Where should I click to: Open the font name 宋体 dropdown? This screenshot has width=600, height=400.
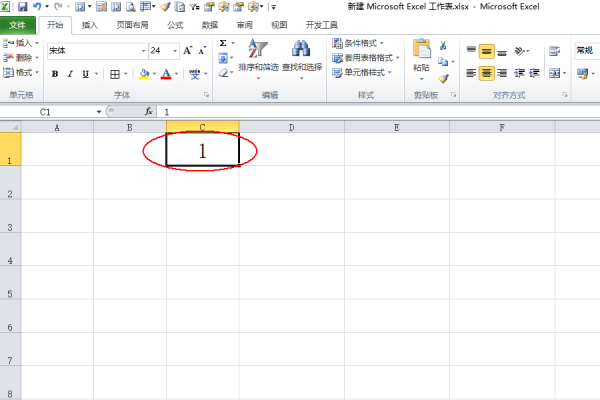(x=143, y=51)
